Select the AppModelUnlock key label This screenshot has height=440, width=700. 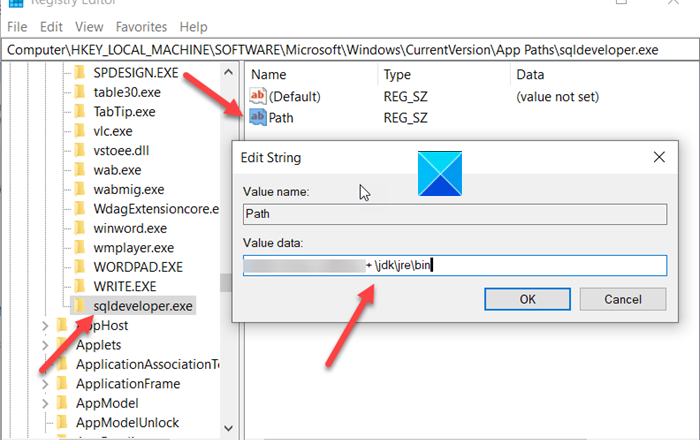click(127, 423)
